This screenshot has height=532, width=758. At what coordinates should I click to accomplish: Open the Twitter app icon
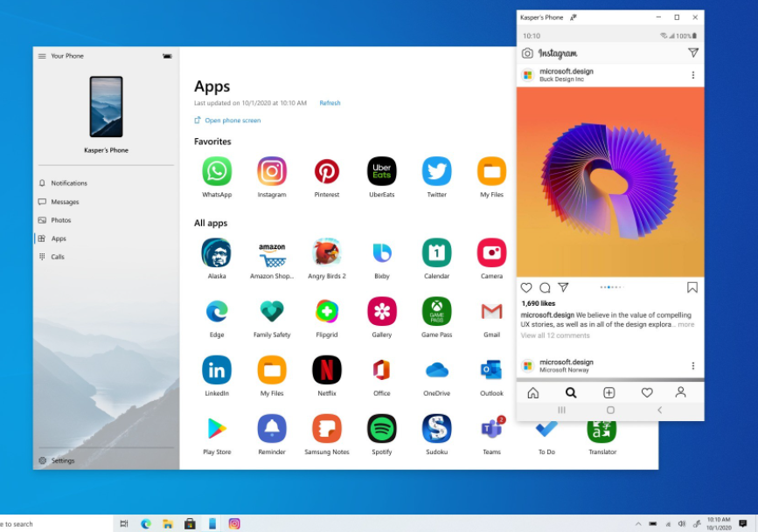436,171
